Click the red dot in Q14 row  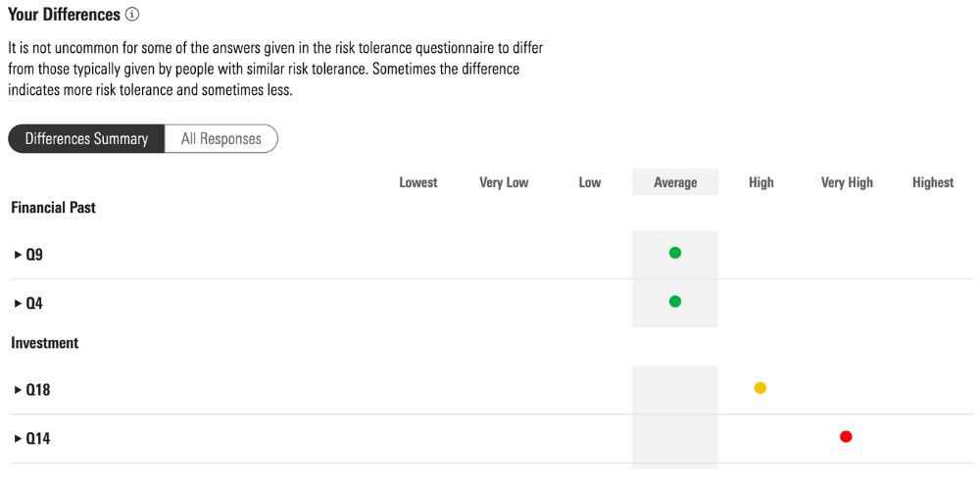(846, 437)
